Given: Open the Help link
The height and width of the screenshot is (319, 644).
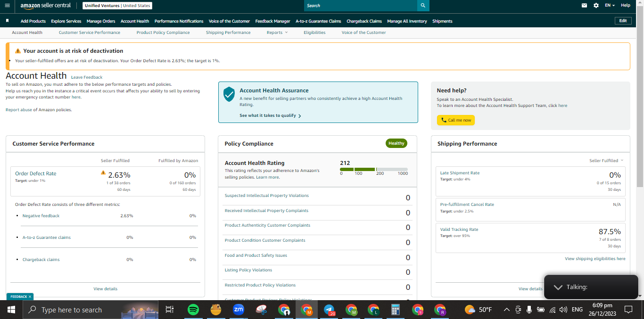Looking at the screenshot, I should 625,6.
